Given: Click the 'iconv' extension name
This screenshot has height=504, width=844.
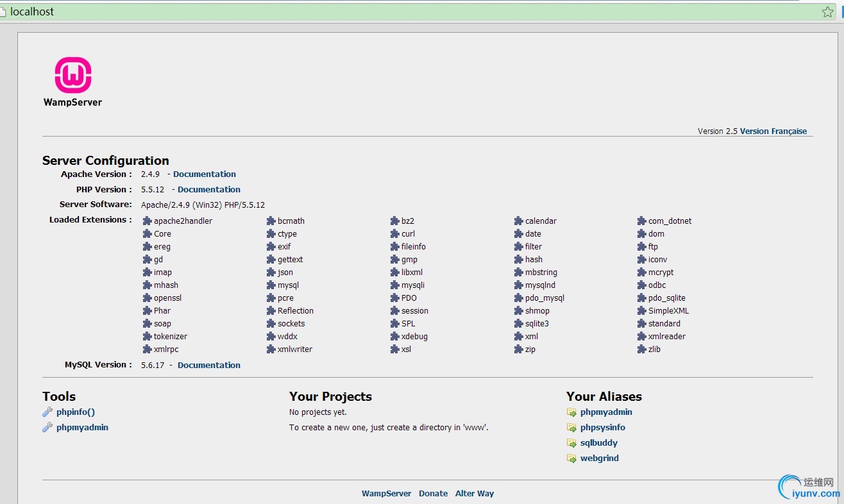Looking at the screenshot, I should (x=658, y=260).
